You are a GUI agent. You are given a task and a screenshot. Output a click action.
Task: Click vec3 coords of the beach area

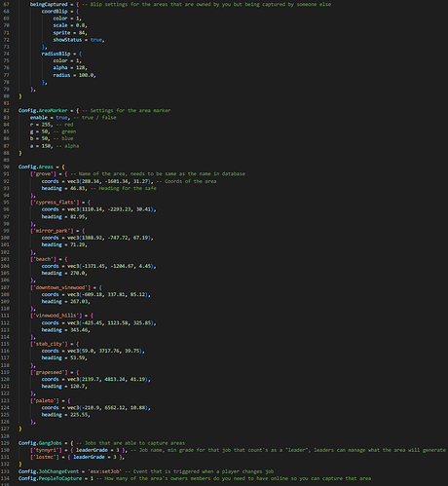click(110, 266)
